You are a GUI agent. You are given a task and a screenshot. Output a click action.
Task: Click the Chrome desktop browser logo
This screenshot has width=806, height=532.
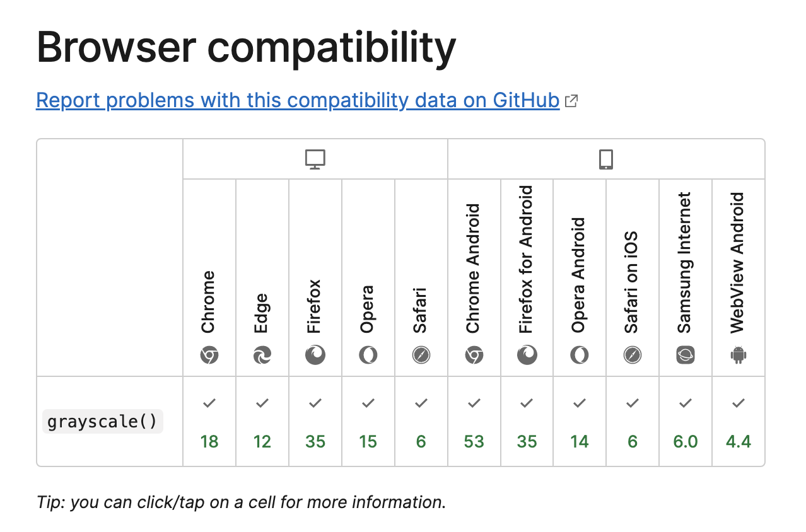coord(209,356)
